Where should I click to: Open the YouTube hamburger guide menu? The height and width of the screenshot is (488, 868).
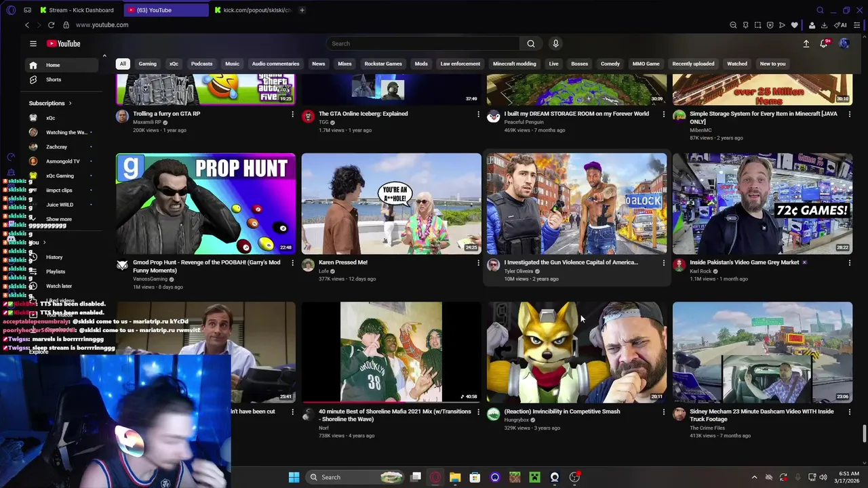(x=33, y=43)
